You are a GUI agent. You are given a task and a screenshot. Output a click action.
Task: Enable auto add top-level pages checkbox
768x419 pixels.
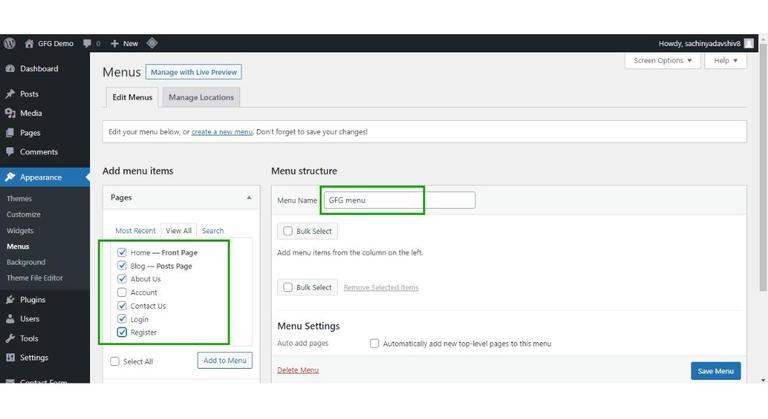tap(375, 343)
